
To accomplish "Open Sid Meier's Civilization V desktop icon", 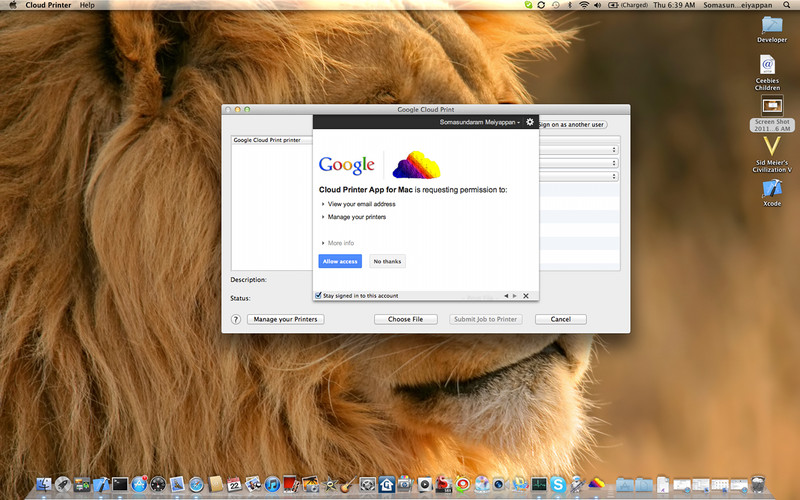I will pos(771,148).
